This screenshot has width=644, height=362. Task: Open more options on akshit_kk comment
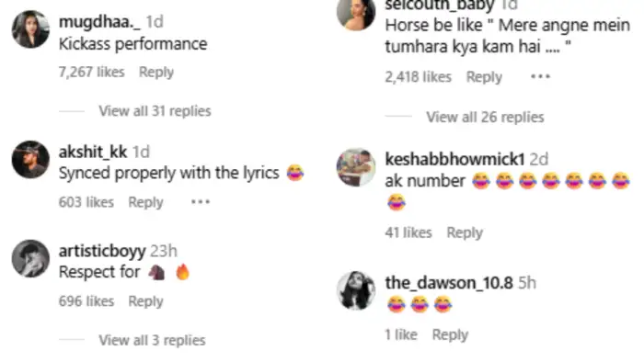click(x=201, y=202)
